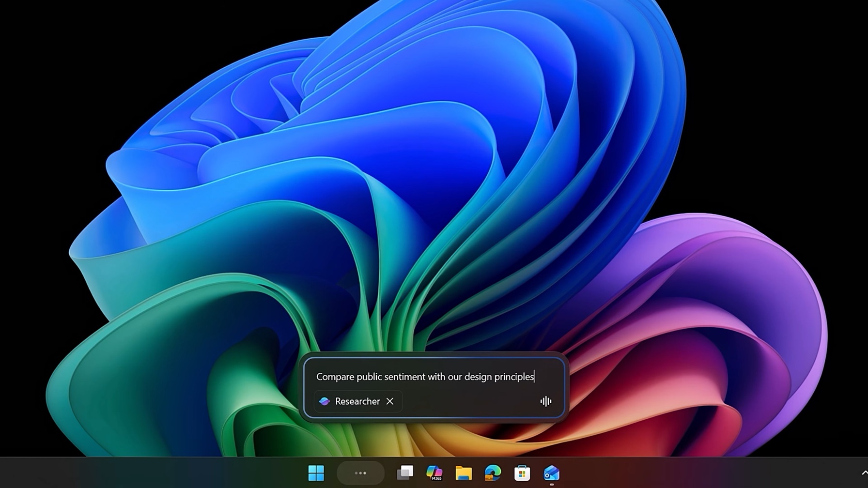This screenshot has height=488, width=868.
Task: Click the M365 badge on the Copilot icon
Action: (x=437, y=478)
